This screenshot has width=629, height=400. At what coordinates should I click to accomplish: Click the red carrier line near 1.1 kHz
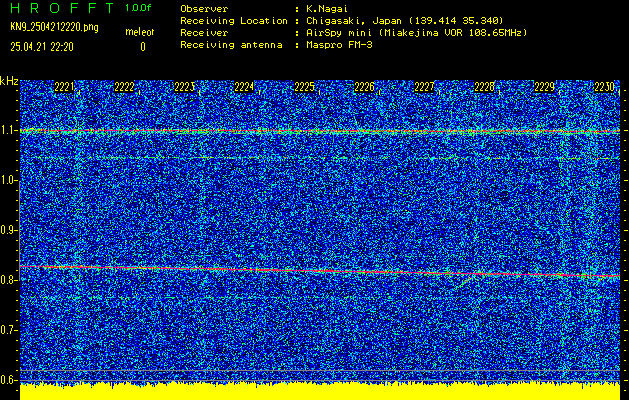tap(320, 131)
